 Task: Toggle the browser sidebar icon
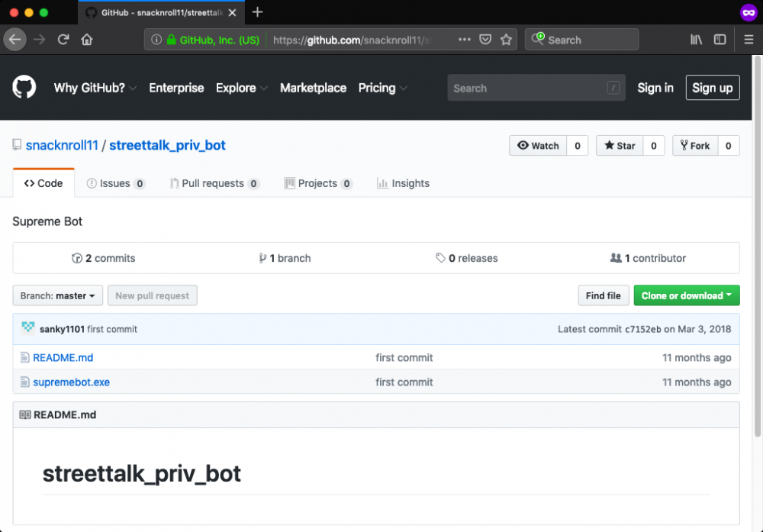(720, 40)
